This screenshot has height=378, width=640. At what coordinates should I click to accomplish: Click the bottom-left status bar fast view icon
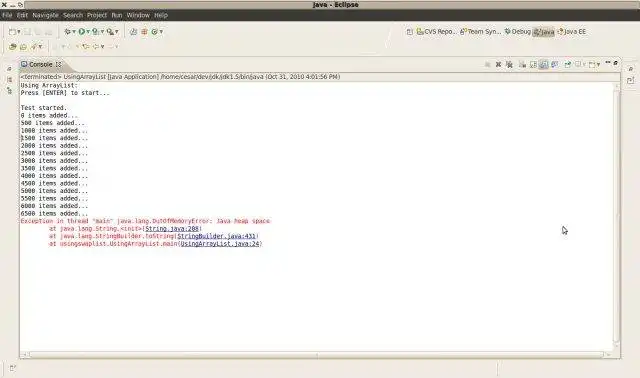[13, 368]
